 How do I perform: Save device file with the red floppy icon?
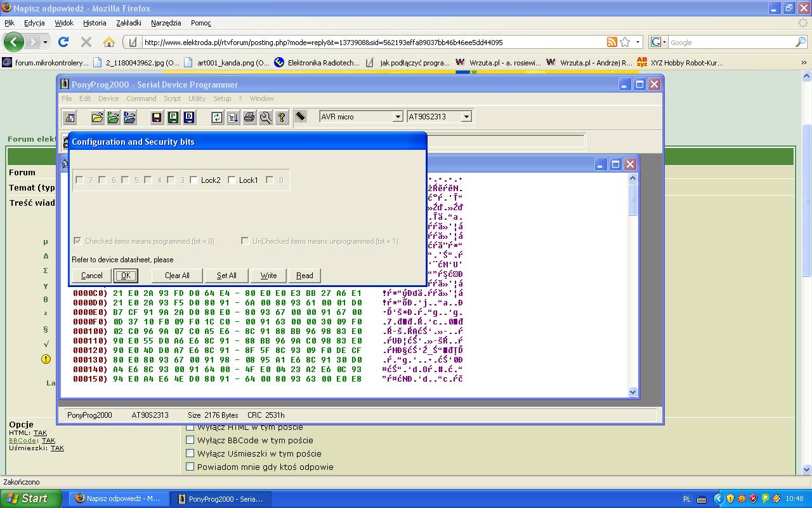157,117
